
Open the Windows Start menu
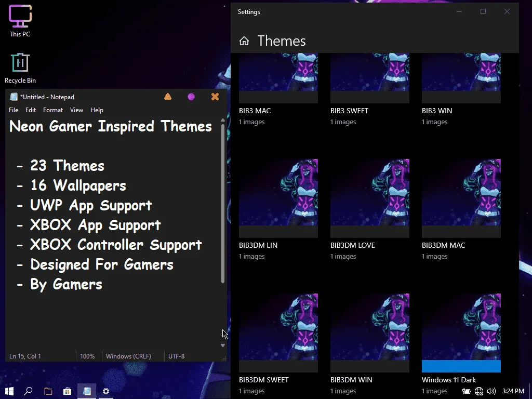point(9,391)
